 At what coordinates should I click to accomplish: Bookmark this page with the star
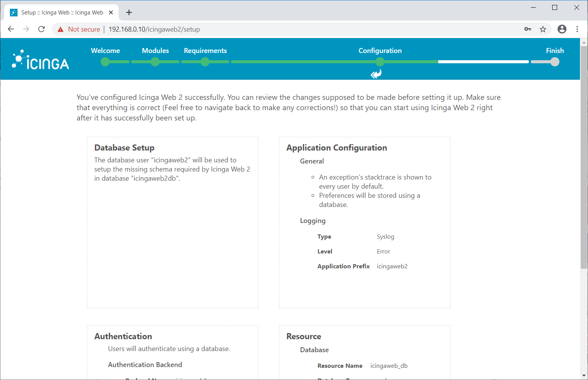tap(543, 29)
